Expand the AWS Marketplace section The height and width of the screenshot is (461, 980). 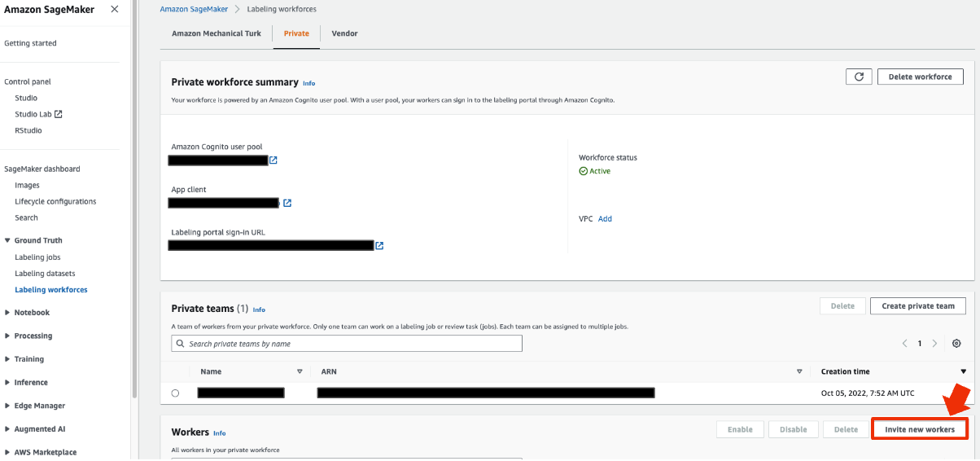7,452
